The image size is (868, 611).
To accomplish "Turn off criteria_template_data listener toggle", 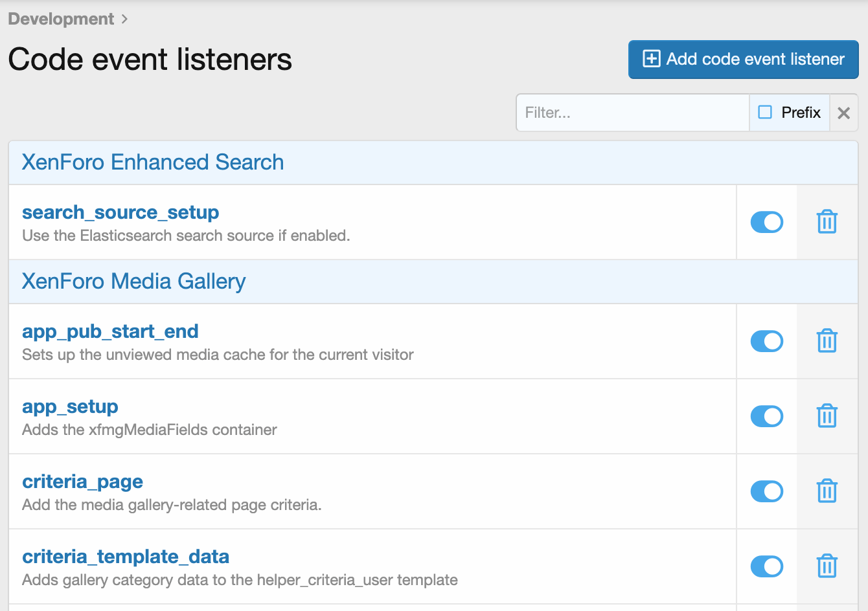I will click(x=766, y=566).
